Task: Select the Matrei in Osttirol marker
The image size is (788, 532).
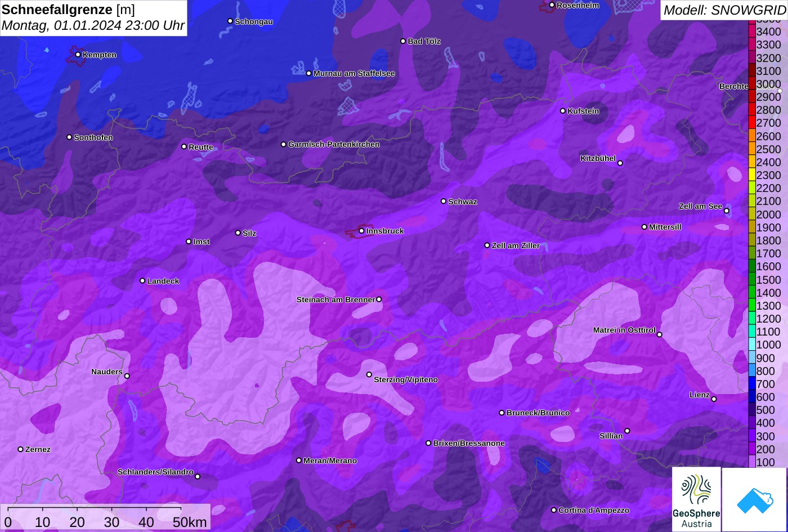Action: [660, 334]
